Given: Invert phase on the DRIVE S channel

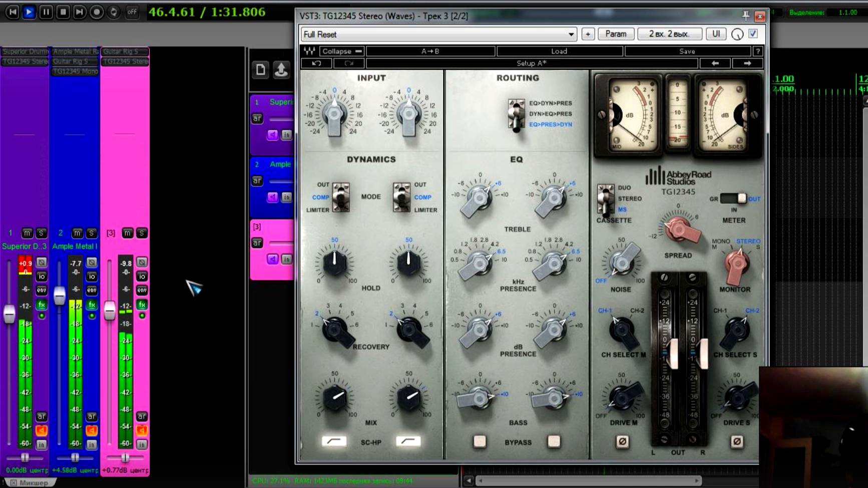Looking at the screenshot, I should (737, 441).
